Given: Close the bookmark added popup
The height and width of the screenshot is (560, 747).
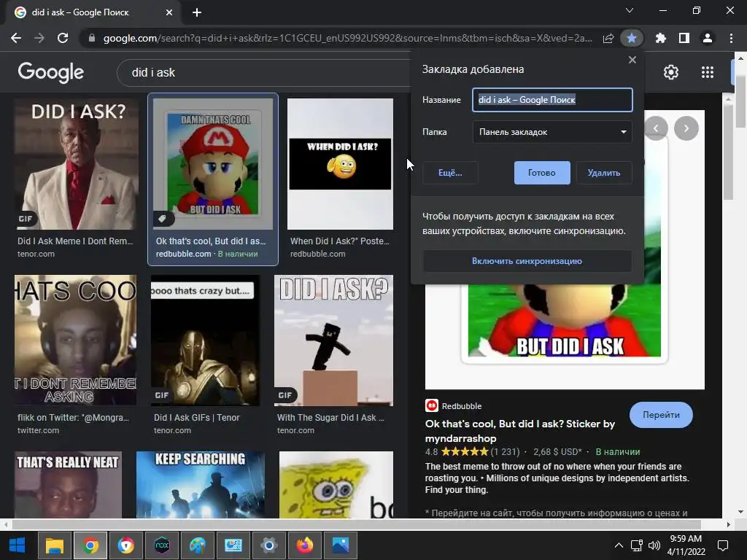Looking at the screenshot, I should click(632, 60).
